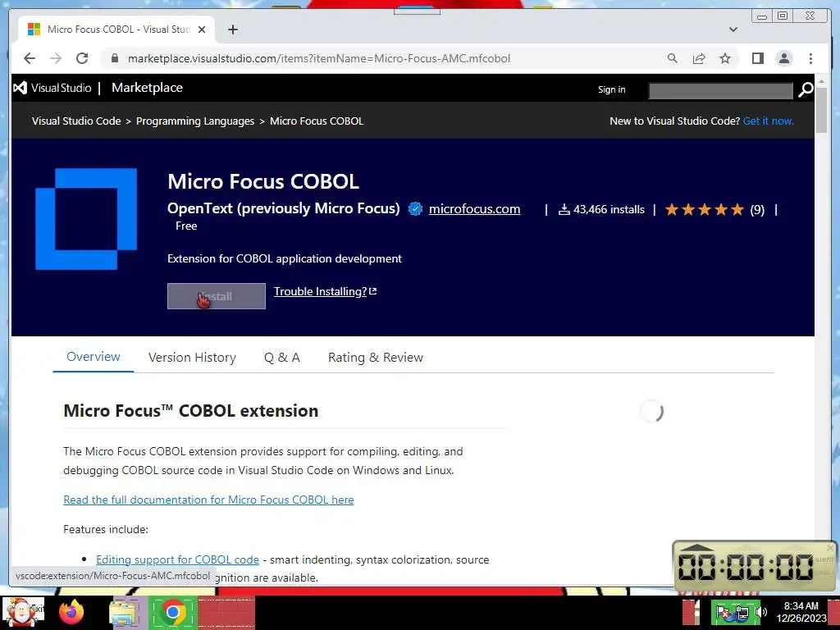Click the browser forward arrow
Viewport: 840px width, 630px height.
pos(56,58)
